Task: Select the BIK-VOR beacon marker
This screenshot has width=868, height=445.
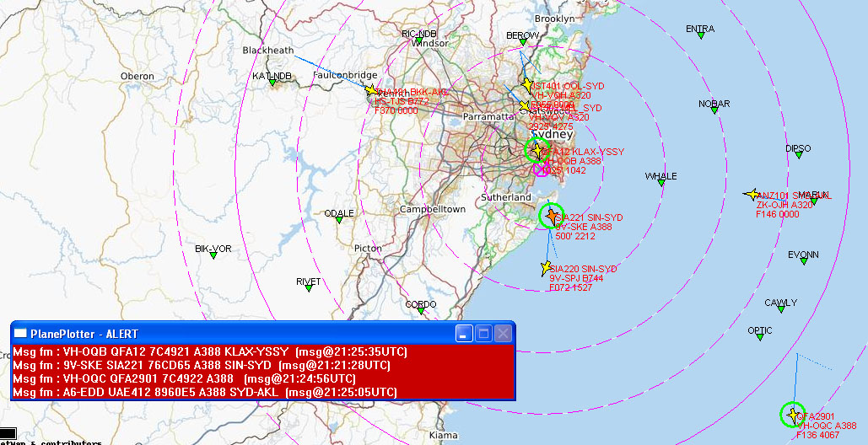Action: click(213, 255)
